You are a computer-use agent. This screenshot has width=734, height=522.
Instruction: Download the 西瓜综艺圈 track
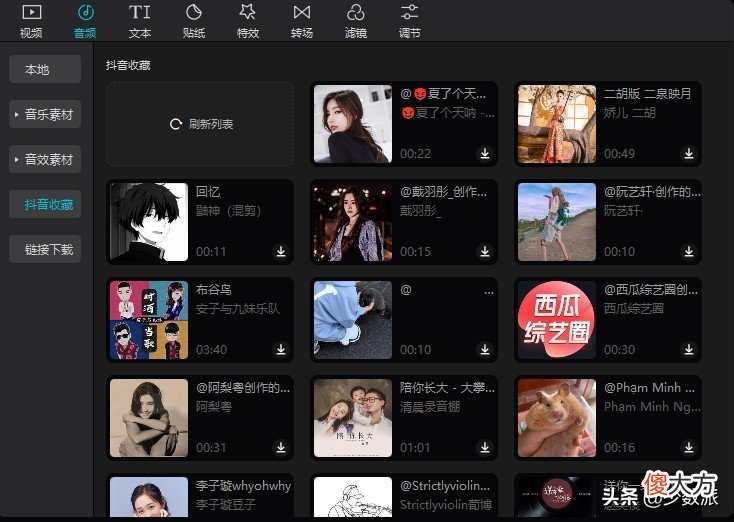coord(689,349)
